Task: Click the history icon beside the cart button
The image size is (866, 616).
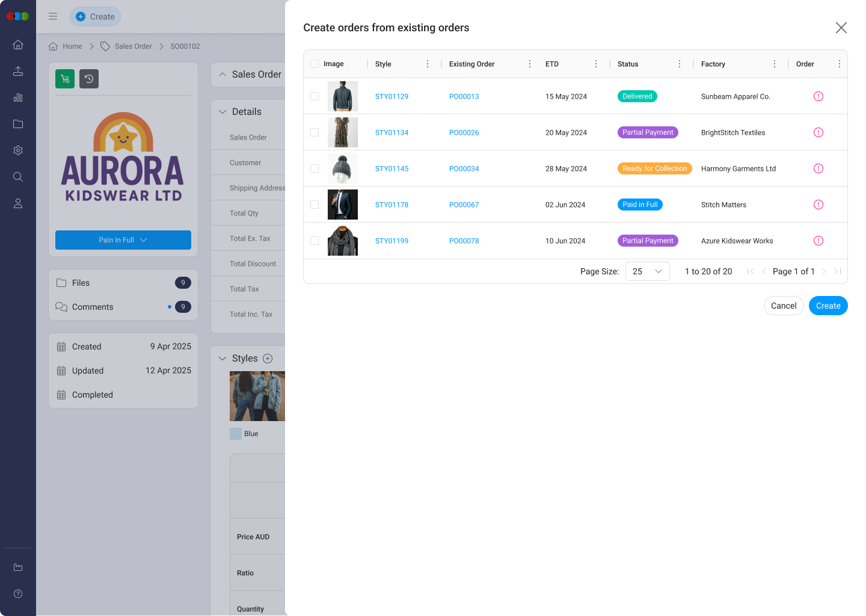Action: coord(89,78)
